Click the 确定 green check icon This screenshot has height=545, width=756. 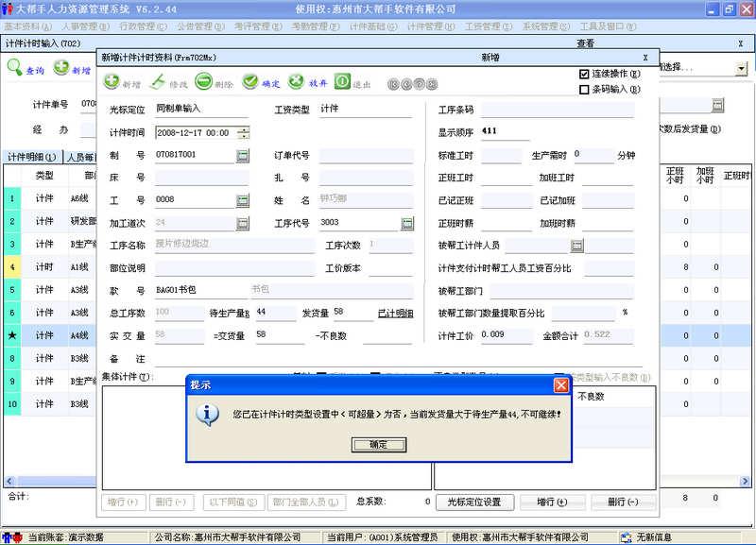pos(250,79)
